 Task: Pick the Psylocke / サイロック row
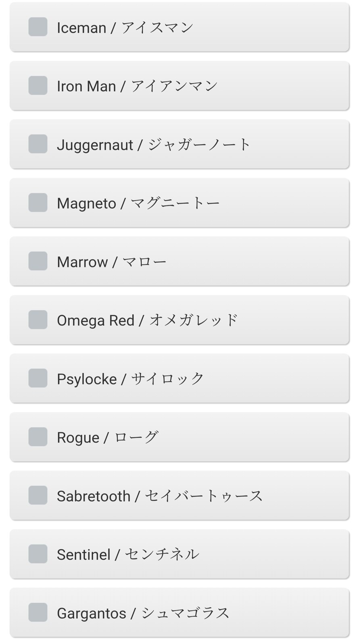click(179, 379)
